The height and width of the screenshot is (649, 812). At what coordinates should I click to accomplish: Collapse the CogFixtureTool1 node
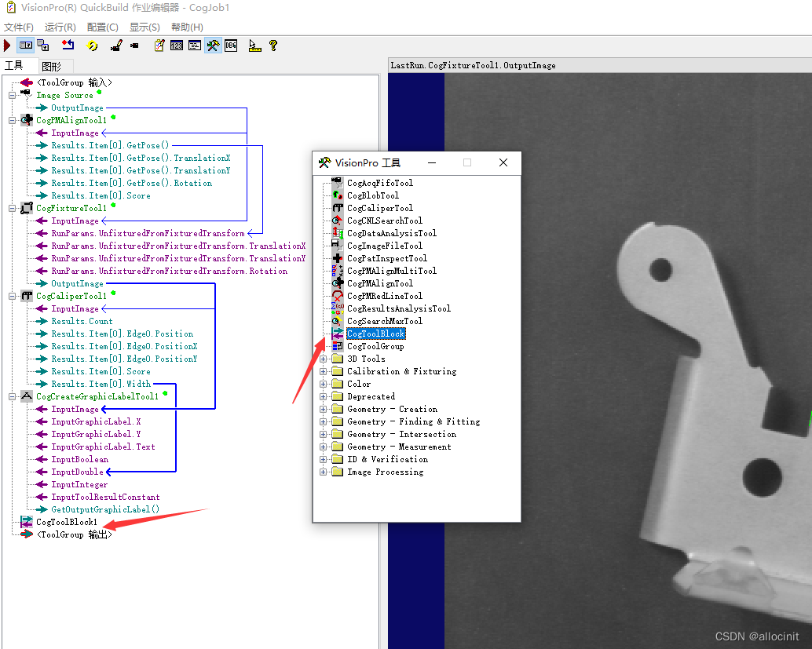coord(13,208)
